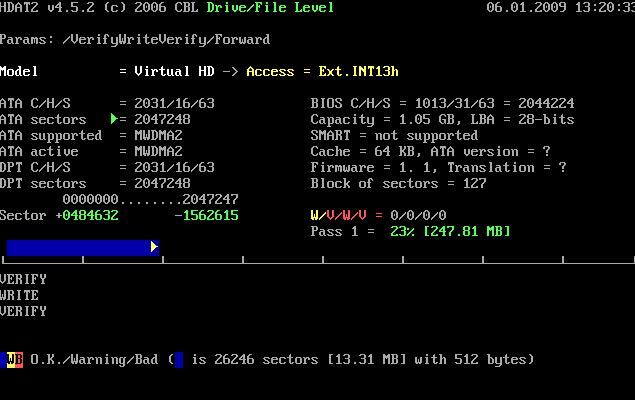Click the ATA sectors value 2047248
The height and width of the screenshot is (400, 635).
tap(162, 119)
